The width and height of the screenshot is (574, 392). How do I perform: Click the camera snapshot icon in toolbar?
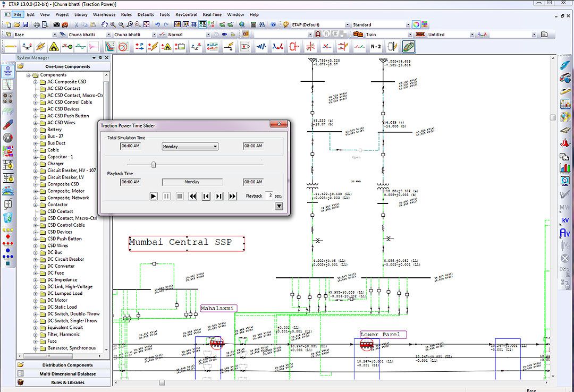pos(56,24)
